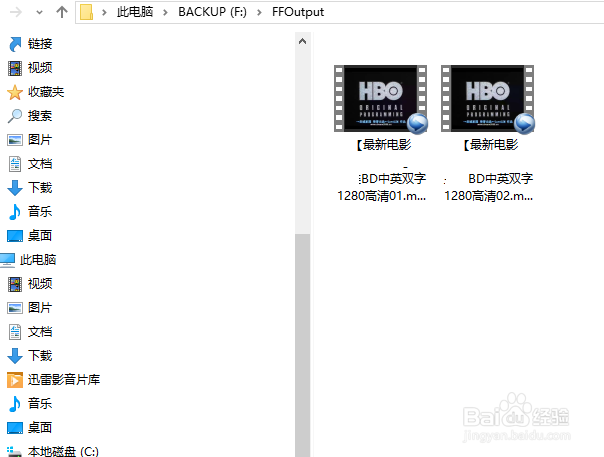Click the 视频 film icon under 此电脑
Viewport: 604px width, 457px height.
click(x=15, y=284)
